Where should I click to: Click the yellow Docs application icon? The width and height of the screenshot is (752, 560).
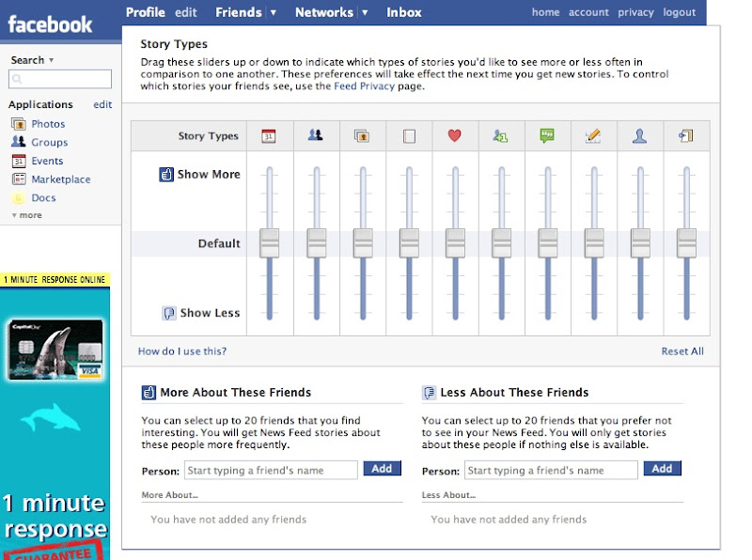click(x=18, y=198)
